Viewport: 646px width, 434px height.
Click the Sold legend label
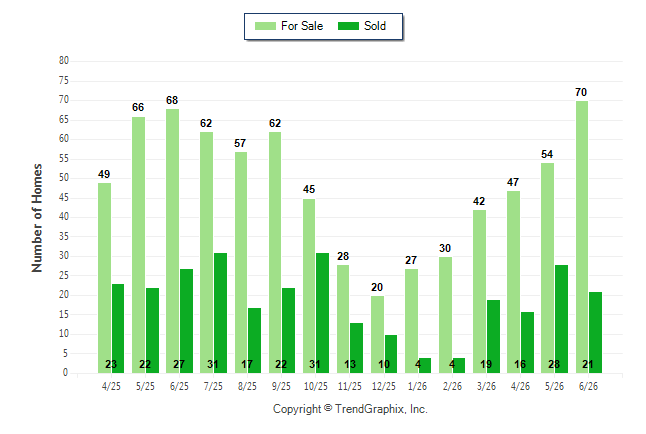click(375, 26)
